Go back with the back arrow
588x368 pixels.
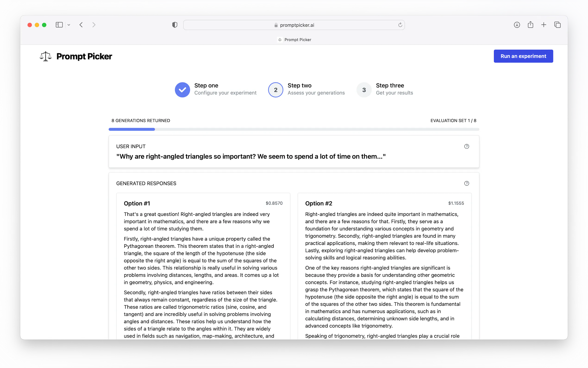click(81, 25)
